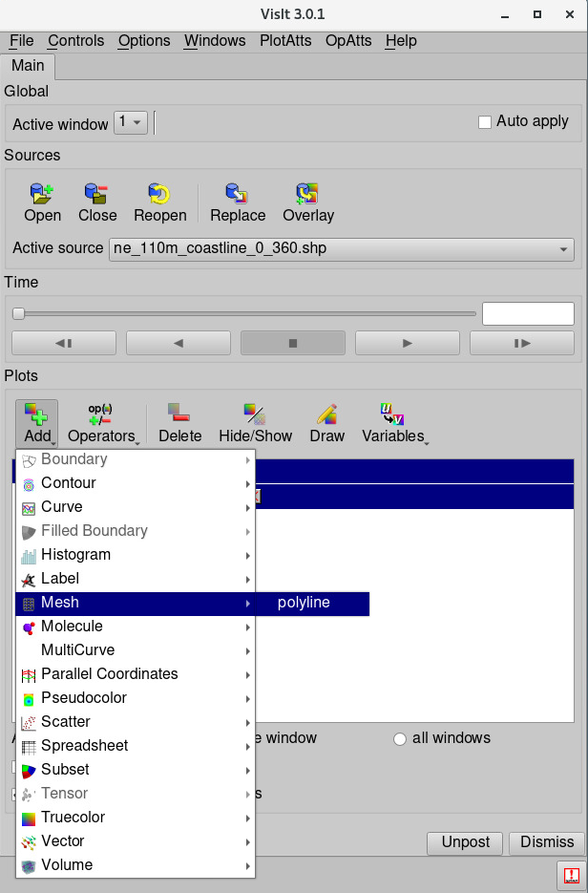588x893 pixels.
Task: Click the Draw plots icon
Action: click(327, 414)
